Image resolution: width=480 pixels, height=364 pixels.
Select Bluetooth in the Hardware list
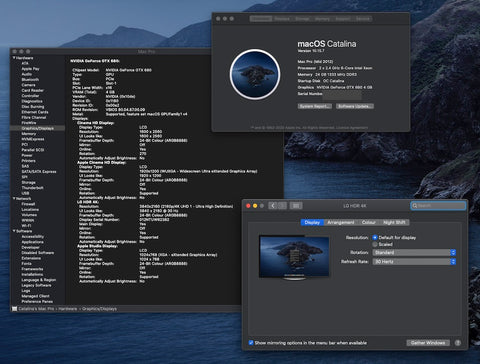(x=30, y=79)
